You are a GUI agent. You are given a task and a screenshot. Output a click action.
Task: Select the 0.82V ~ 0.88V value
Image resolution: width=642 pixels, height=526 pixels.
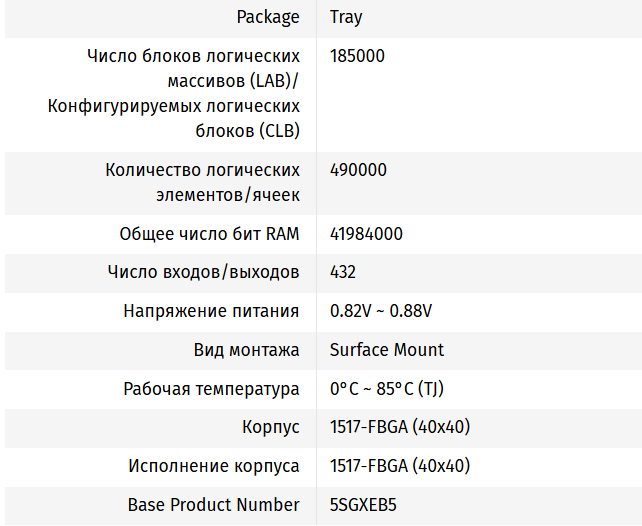pyautogui.click(x=381, y=311)
